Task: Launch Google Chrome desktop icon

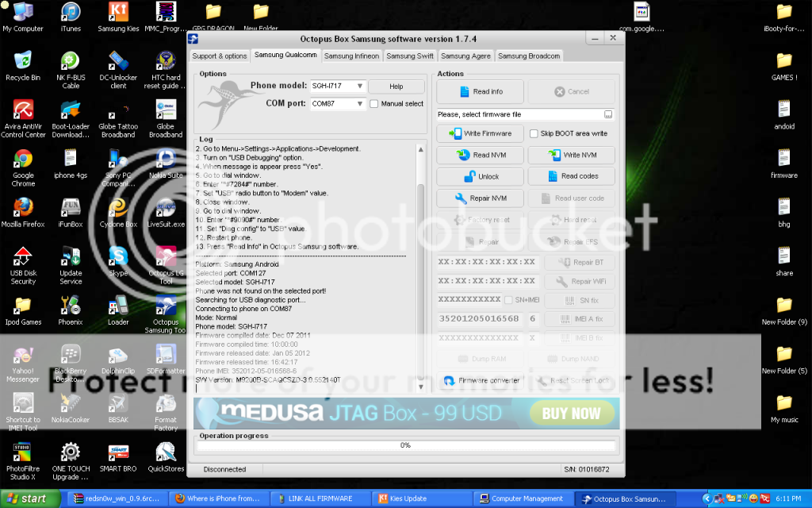Action: [23, 167]
